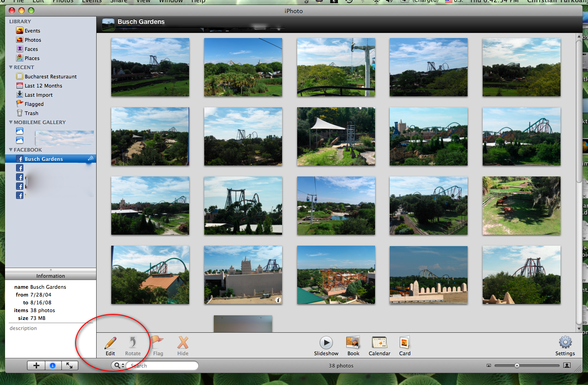This screenshot has height=385, width=588.
Task: Open the Last Import item
Action: (34, 95)
